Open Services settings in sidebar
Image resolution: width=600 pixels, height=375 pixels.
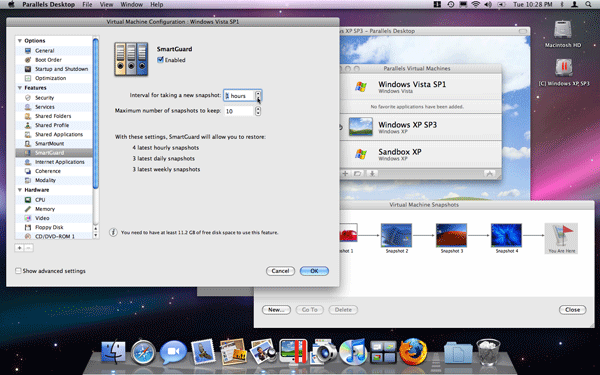click(x=54, y=107)
